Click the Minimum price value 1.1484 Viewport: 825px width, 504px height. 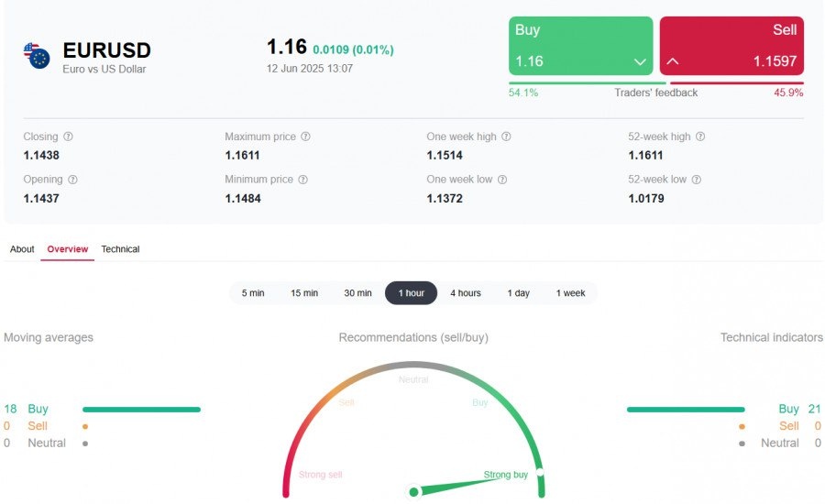(243, 198)
